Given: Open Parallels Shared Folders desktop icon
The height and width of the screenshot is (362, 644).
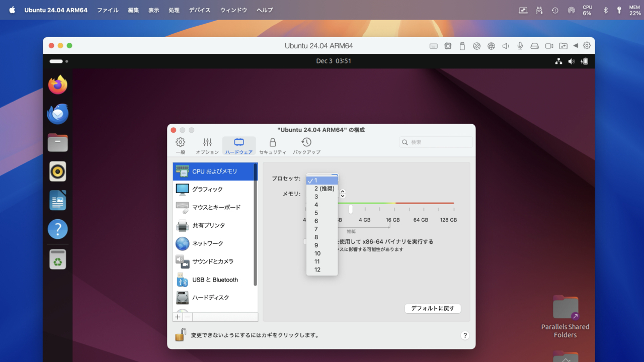Looking at the screenshot, I should pos(566,317).
